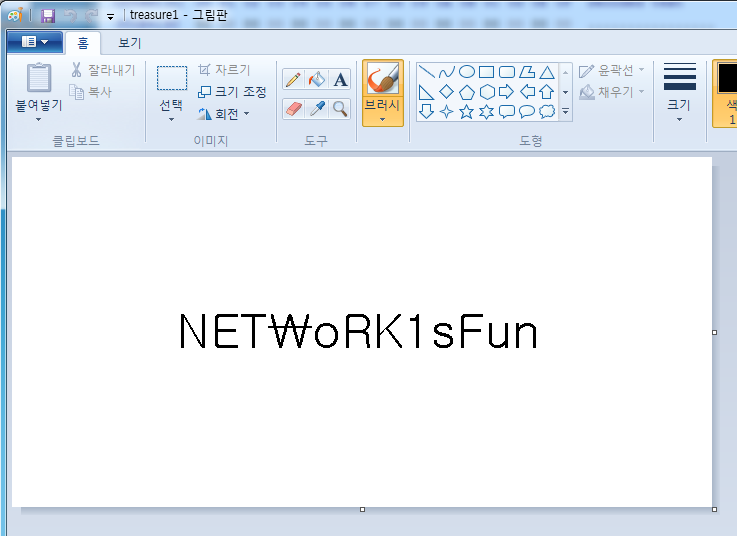Choose the Cloud callout shape
737x536 pixels.
coord(547,112)
